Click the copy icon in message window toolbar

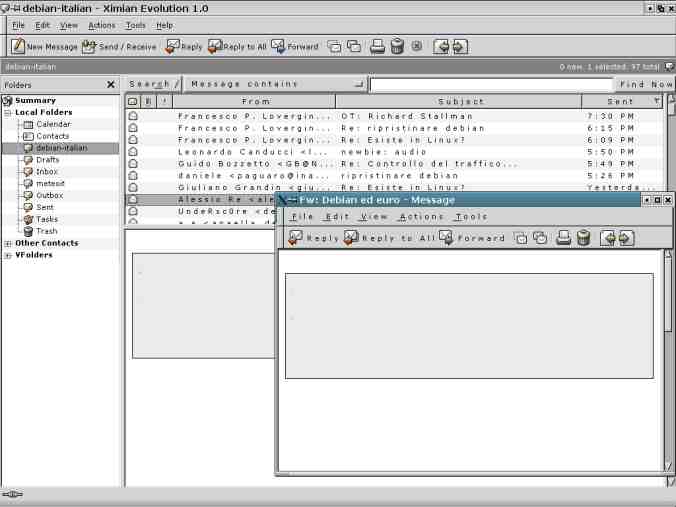(540, 238)
